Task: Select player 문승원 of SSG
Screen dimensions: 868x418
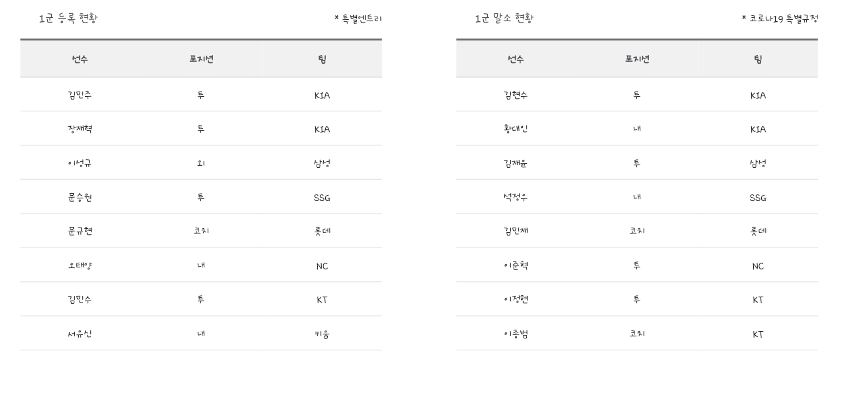Action: (80, 197)
